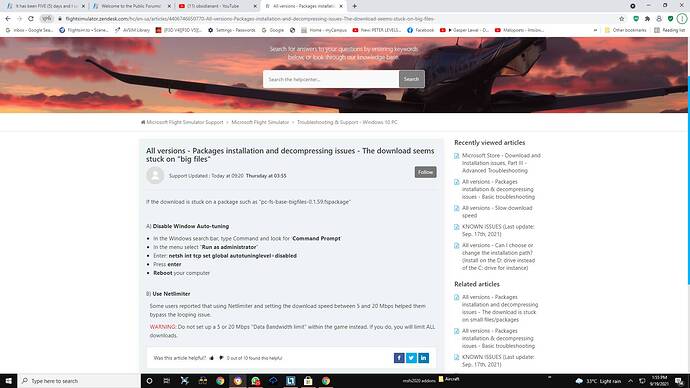Vote thumbs down on article helpfulness
The width and height of the screenshot is (690, 388).
(x=221, y=358)
